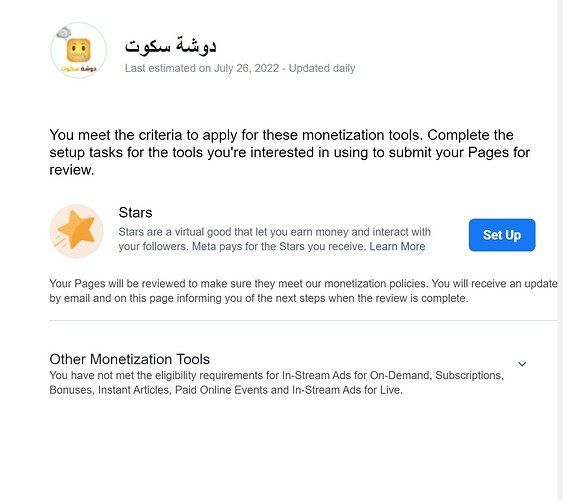Click the Other Monetization Tools heading
Screen dimensions: 563x500
point(130,359)
